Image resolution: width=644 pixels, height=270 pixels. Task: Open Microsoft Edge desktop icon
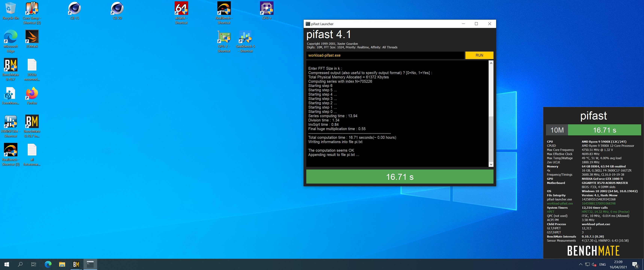click(10, 42)
